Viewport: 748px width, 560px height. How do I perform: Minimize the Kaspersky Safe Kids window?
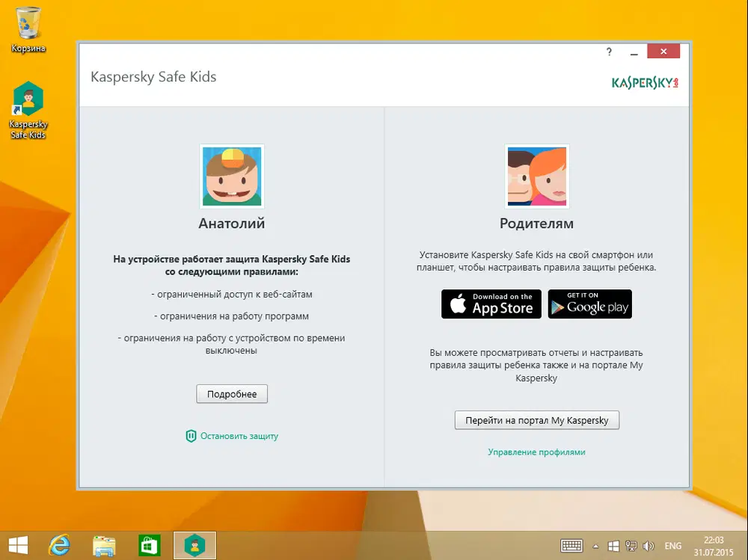tap(634, 52)
